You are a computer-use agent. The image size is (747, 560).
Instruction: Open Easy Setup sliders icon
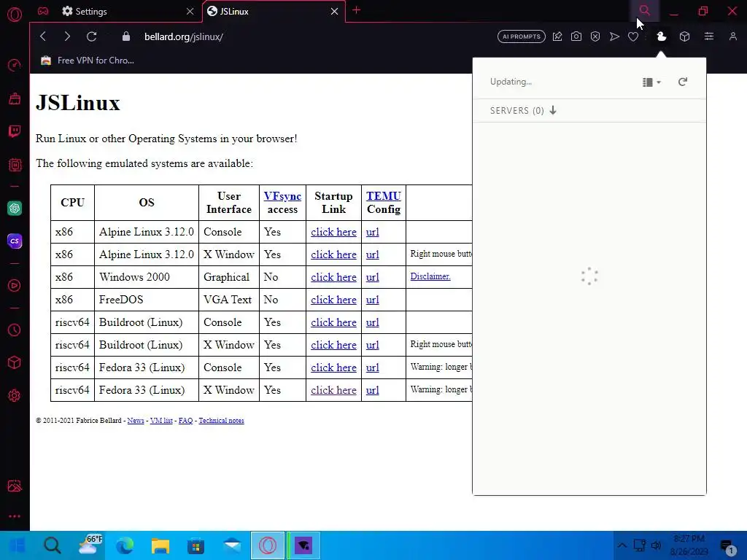pyautogui.click(x=709, y=36)
